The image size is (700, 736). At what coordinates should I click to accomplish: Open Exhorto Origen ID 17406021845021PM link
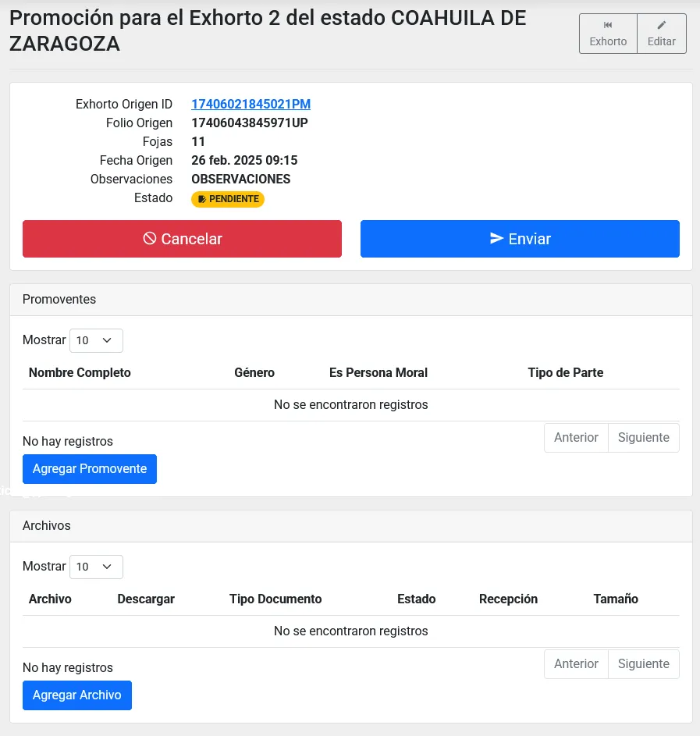point(251,105)
